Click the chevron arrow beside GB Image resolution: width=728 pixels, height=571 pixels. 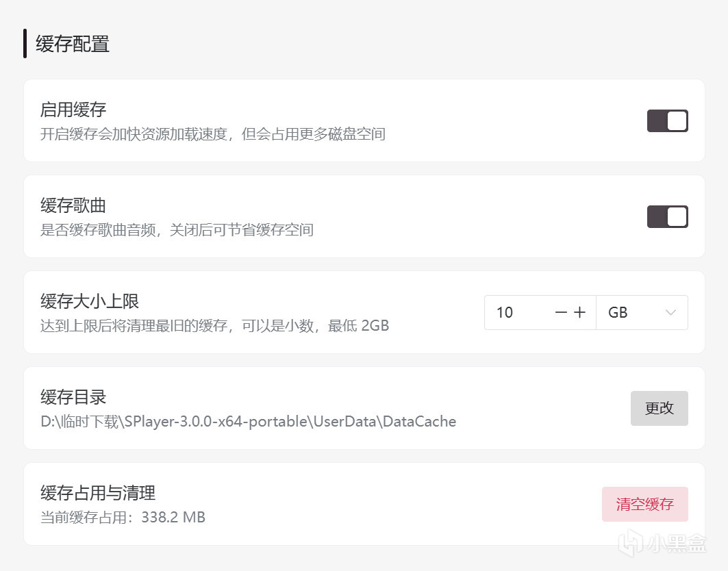click(x=670, y=313)
